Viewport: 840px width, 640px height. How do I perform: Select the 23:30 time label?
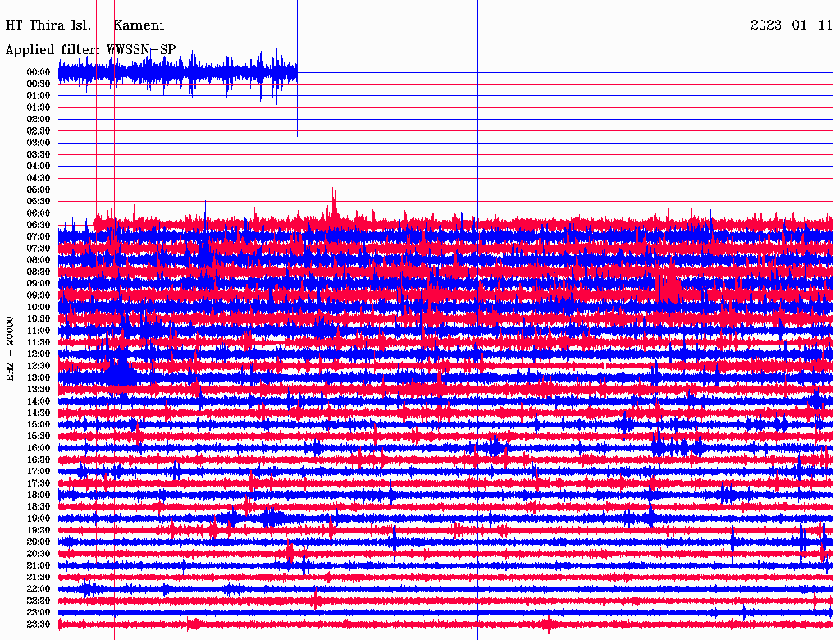pos(39,624)
